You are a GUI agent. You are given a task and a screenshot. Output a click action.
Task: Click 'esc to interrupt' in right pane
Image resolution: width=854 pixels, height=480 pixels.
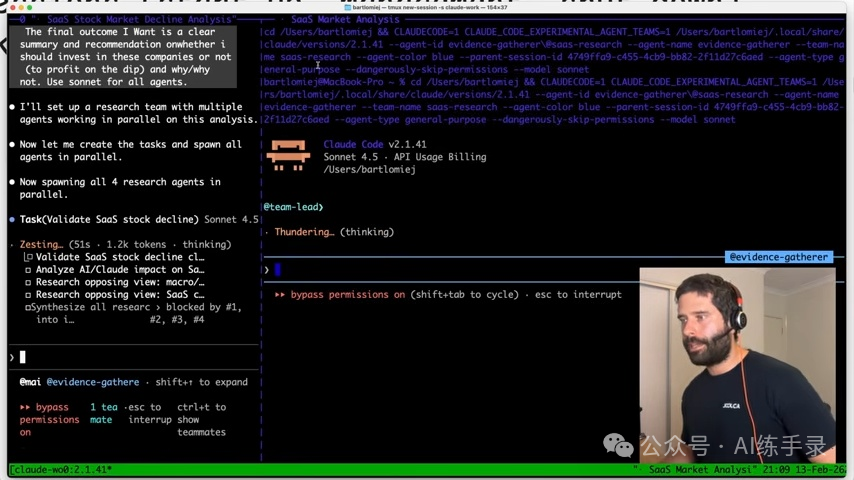point(578,295)
